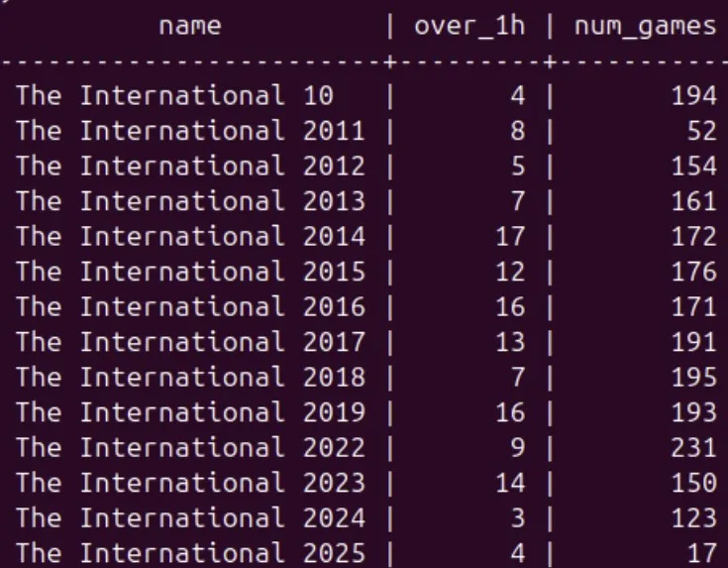Click over_1h value 9 for International 2022
Viewport: 728px width, 568px height.
[518, 448]
